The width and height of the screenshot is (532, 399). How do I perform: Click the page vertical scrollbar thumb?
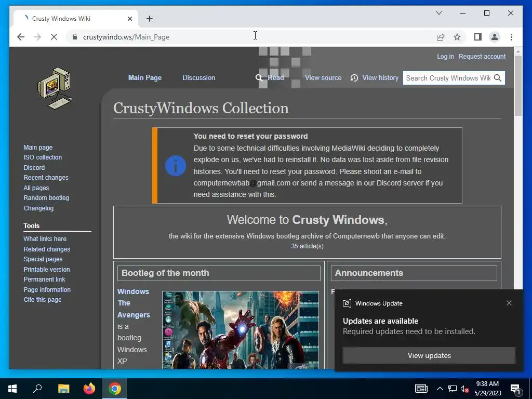[518, 85]
